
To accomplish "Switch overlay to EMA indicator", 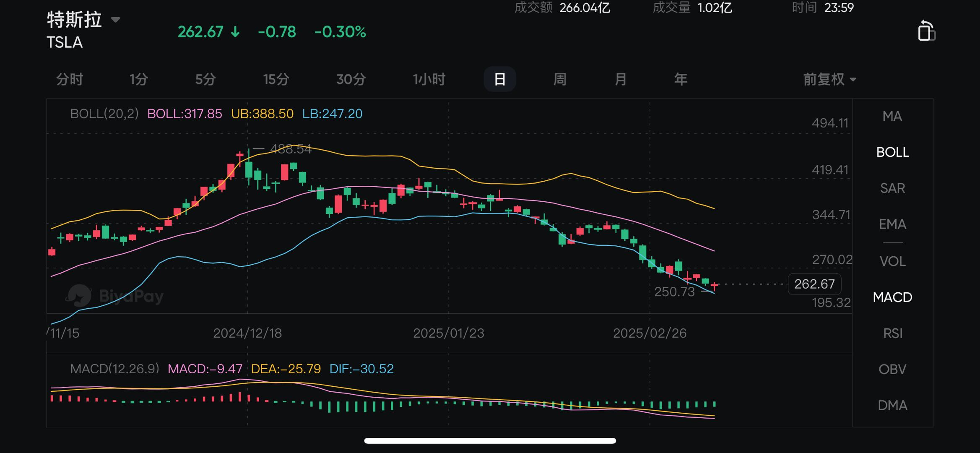I will coord(892,224).
